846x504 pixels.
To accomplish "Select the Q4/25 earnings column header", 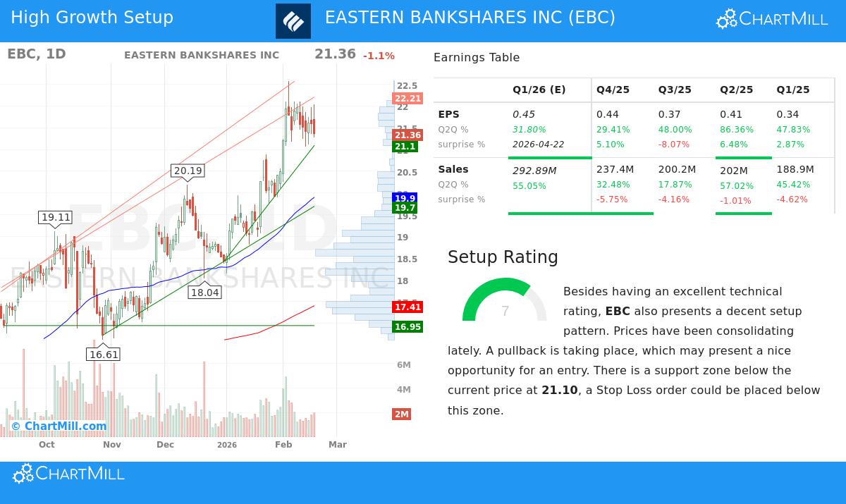I will pos(613,90).
